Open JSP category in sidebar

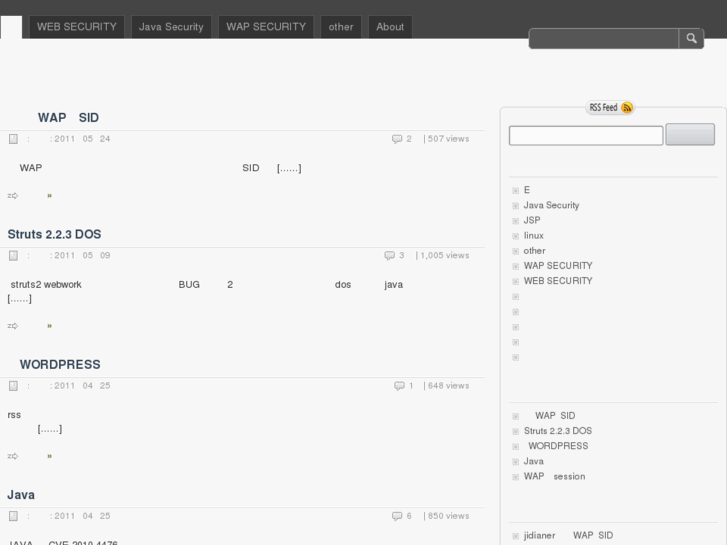coord(532,220)
